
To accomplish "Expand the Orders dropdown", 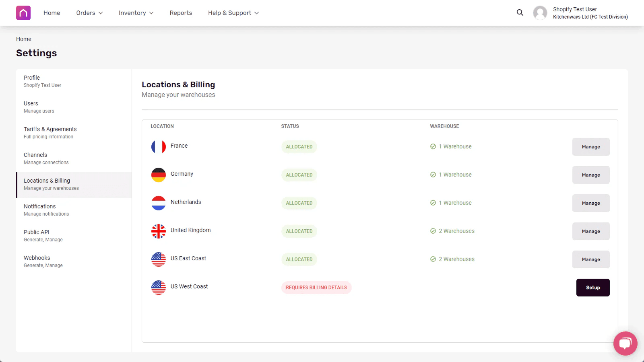I will click(x=89, y=12).
